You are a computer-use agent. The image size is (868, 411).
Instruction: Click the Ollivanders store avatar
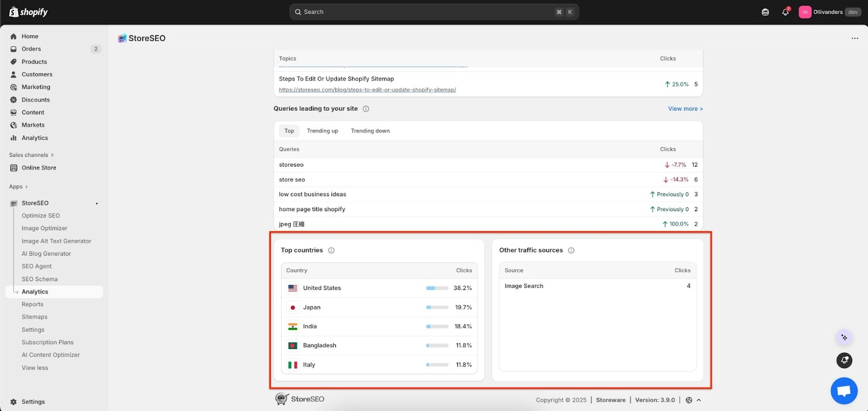click(x=805, y=12)
